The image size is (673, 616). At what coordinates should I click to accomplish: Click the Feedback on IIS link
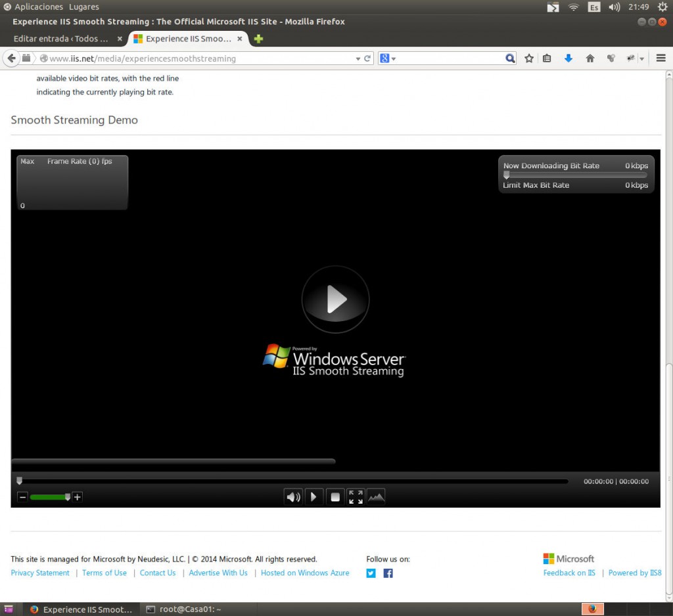pyautogui.click(x=569, y=573)
